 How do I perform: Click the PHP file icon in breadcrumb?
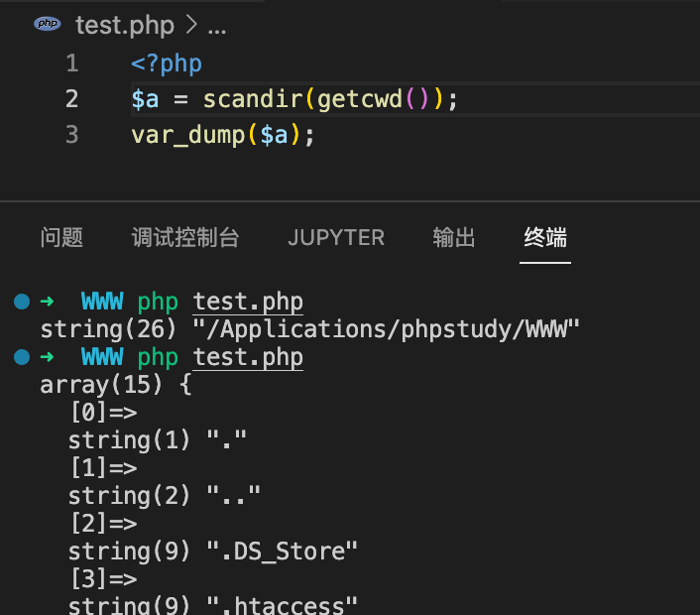[x=48, y=23]
